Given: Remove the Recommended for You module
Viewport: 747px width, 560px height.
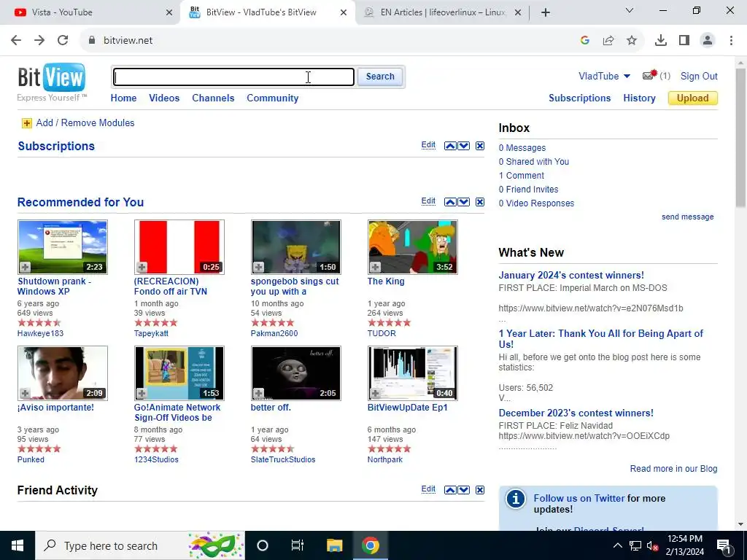Looking at the screenshot, I should click(480, 202).
